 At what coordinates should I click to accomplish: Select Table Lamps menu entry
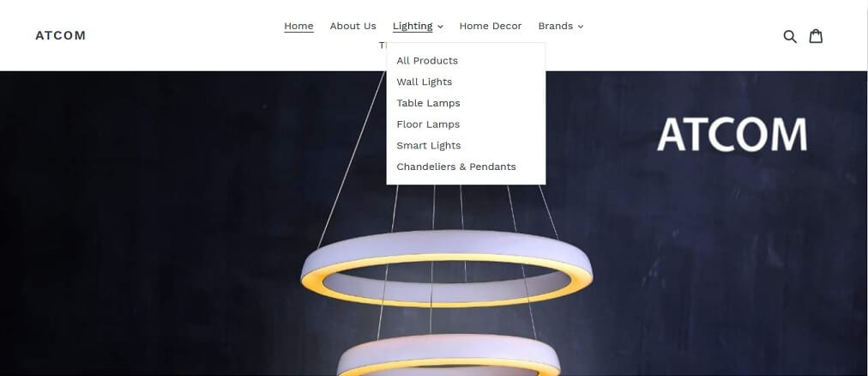(x=429, y=103)
